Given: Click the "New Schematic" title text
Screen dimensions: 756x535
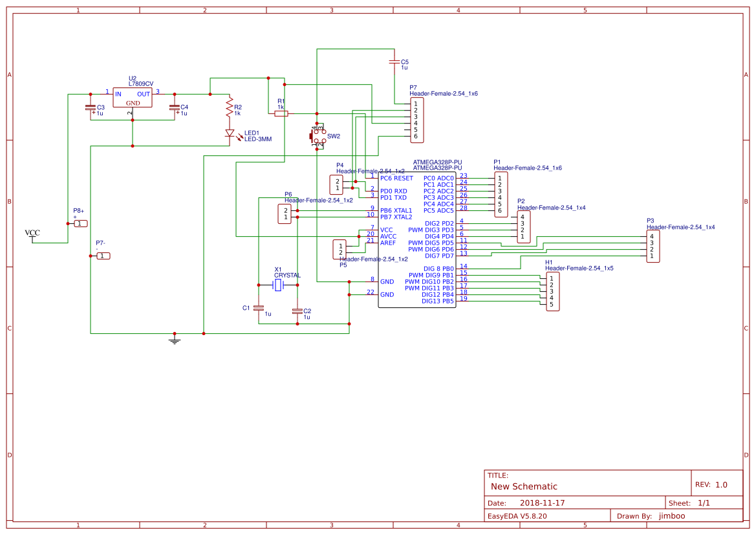Looking at the screenshot, I should coord(524,486).
